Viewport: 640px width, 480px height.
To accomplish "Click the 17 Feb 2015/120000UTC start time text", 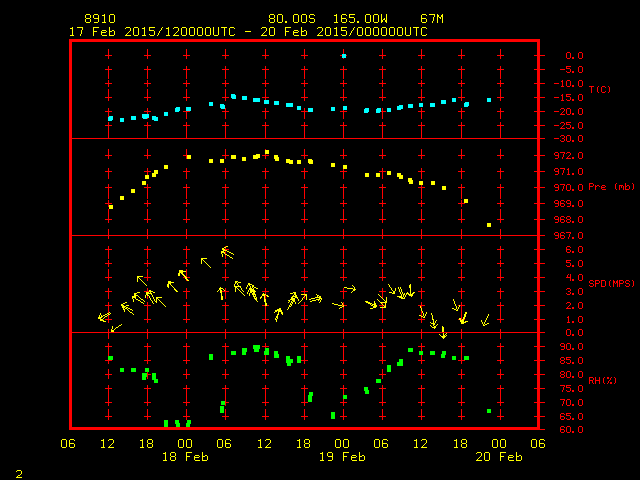I will point(152,32).
